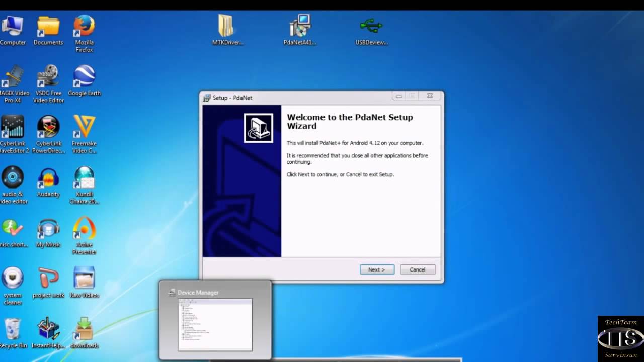Launch Mozilla Firefox from desktop
The height and width of the screenshot is (362, 644).
click(84, 34)
